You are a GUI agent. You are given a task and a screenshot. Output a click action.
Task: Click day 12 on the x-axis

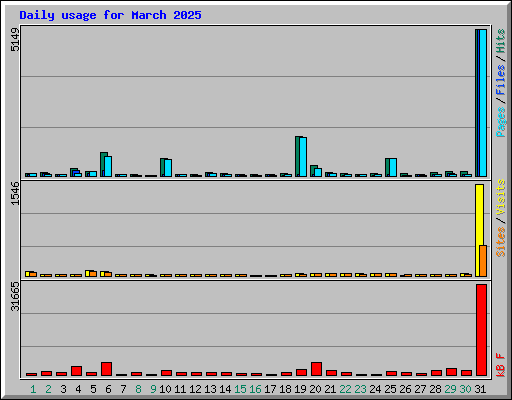click(195, 389)
